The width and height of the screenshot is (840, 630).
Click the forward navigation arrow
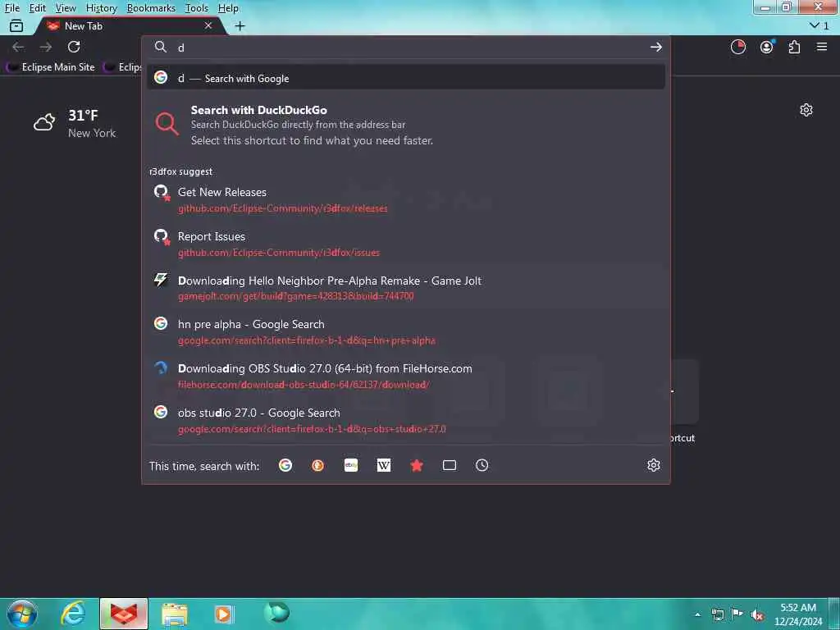tap(46, 47)
